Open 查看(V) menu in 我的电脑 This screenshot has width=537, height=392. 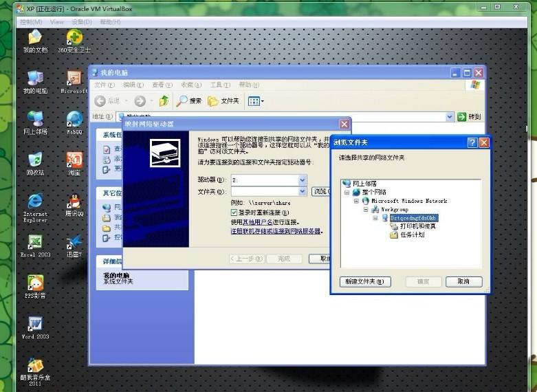(x=162, y=85)
